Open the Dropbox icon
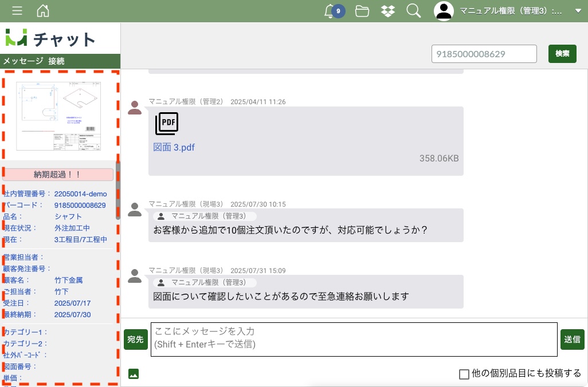This screenshot has height=387, width=588. coord(388,11)
